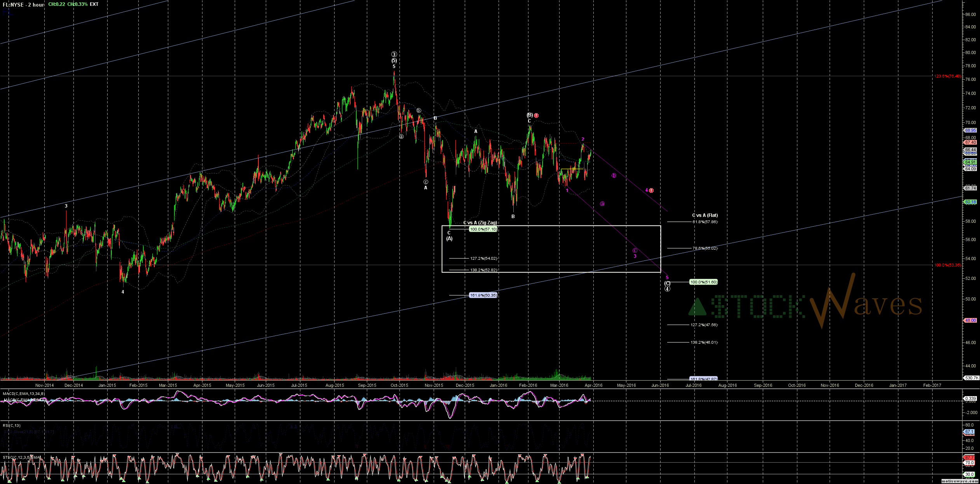The height and width of the screenshot is (484, 980).
Task: Click the 68.95 price tag on axis
Action: (970, 131)
